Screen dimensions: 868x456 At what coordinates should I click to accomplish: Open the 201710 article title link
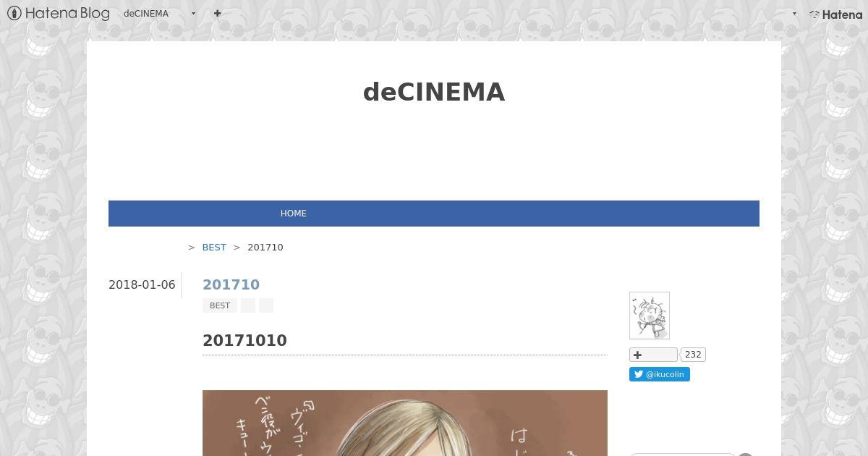pyautogui.click(x=231, y=284)
